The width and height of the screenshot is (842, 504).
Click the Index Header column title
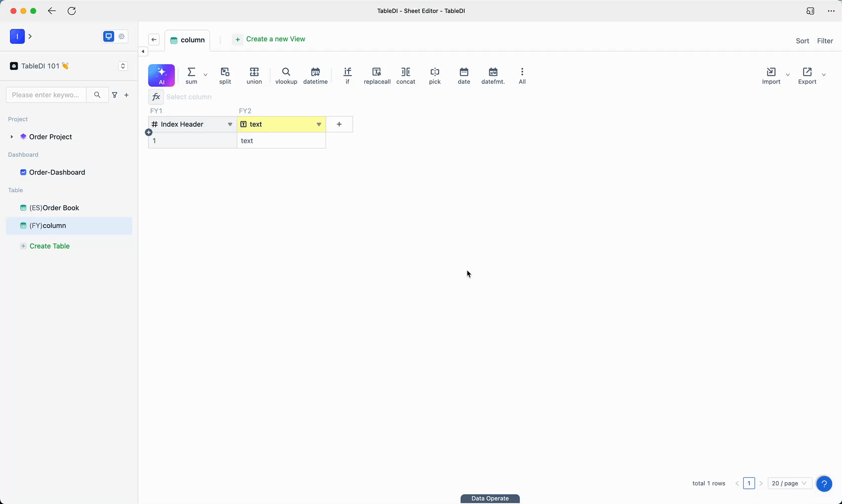[x=182, y=124]
